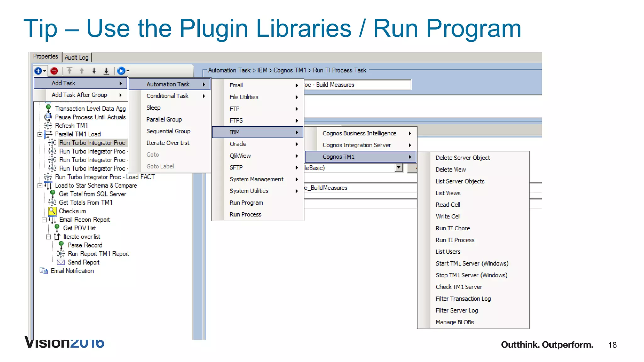Open the Oracle submenu

click(x=258, y=144)
